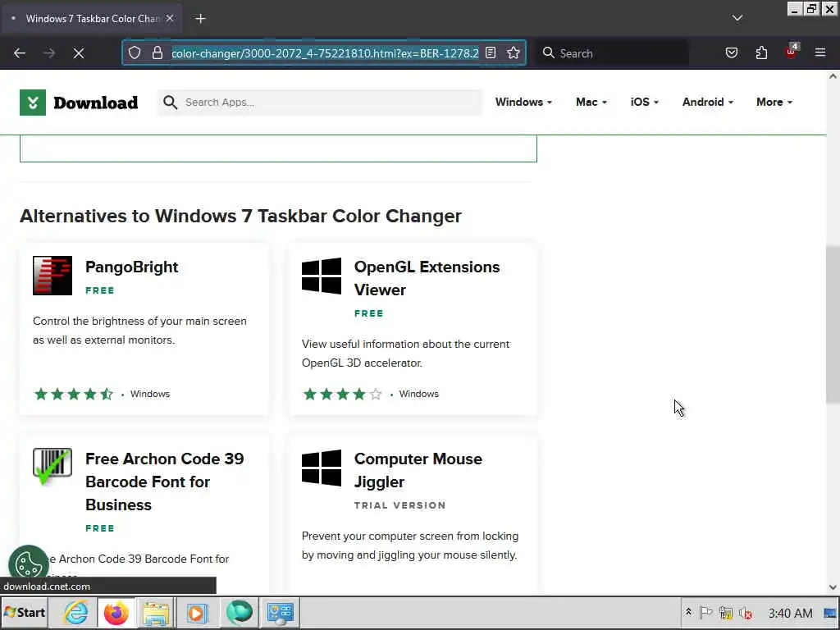The height and width of the screenshot is (630, 840).
Task: Click the magnifier icon in Search Apps
Action: (x=170, y=103)
